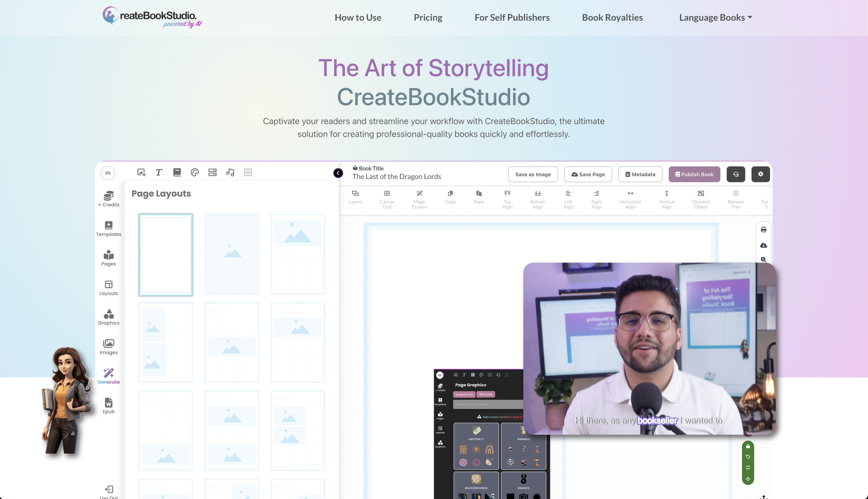Open the Magic Erasers tool
The height and width of the screenshot is (499, 868).
[x=419, y=199]
